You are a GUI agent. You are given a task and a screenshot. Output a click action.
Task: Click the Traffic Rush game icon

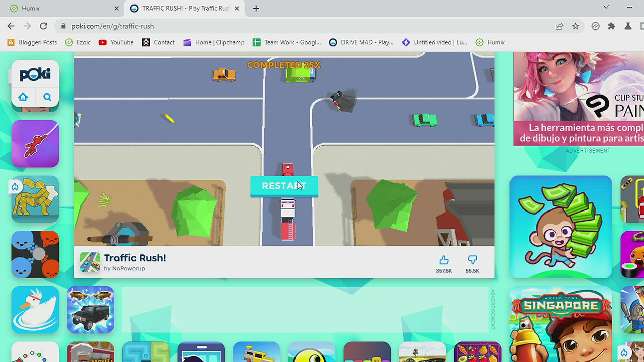tap(90, 262)
